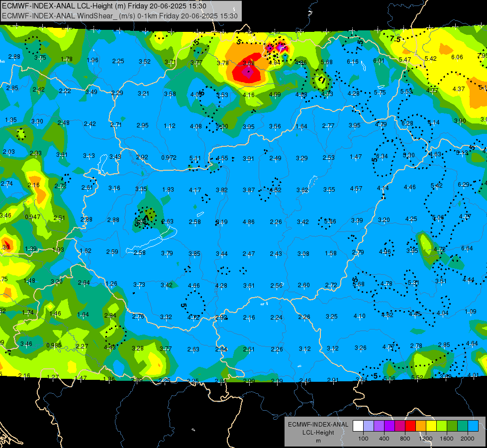The height and width of the screenshot is (448, 487).
Task: Click the wind shear value 6.06
Action: click(x=457, y=57)
